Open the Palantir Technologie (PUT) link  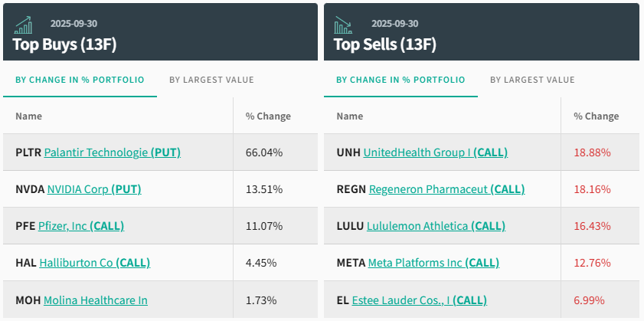pos(112,152)
